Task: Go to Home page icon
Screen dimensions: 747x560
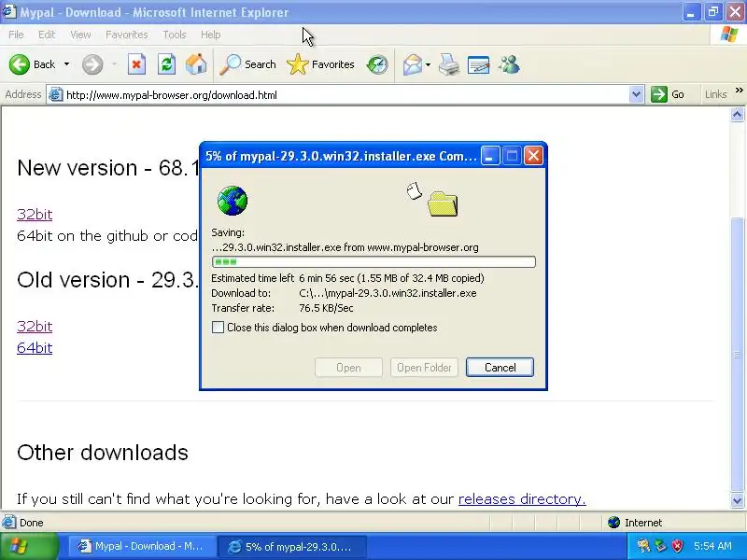Action: coord(196,64)
